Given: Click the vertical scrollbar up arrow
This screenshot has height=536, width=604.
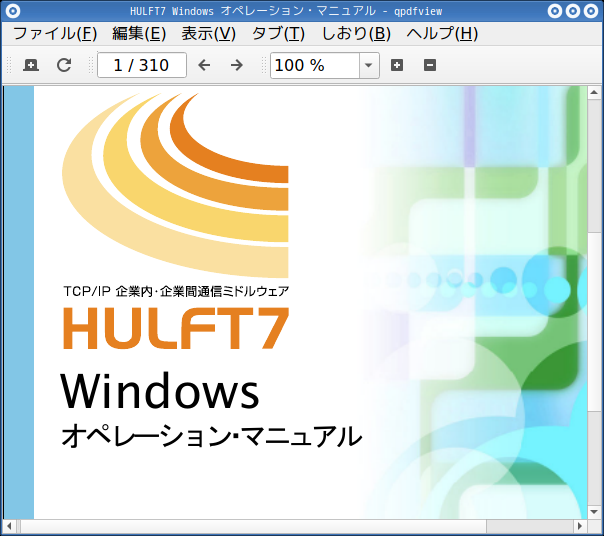Looking at the screenshot, I should point(594,92).
